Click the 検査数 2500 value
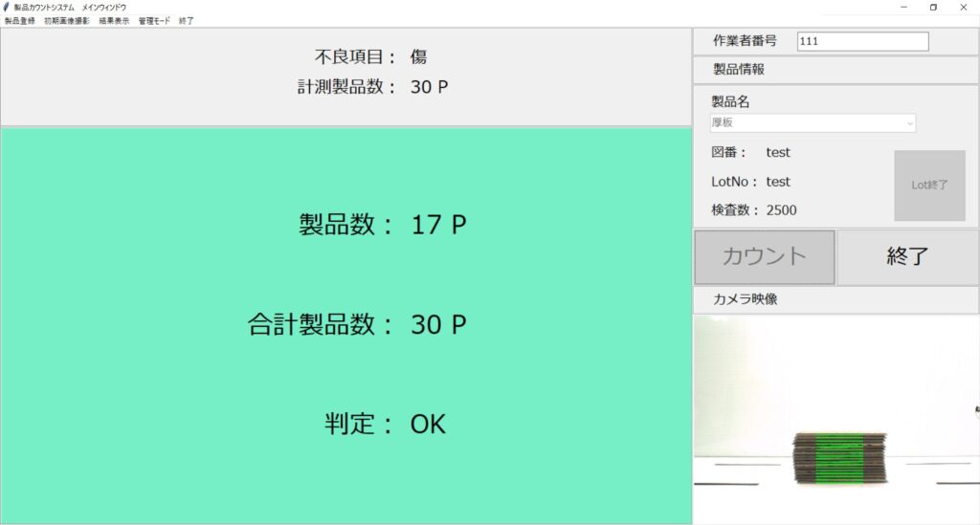 point(781,210)
